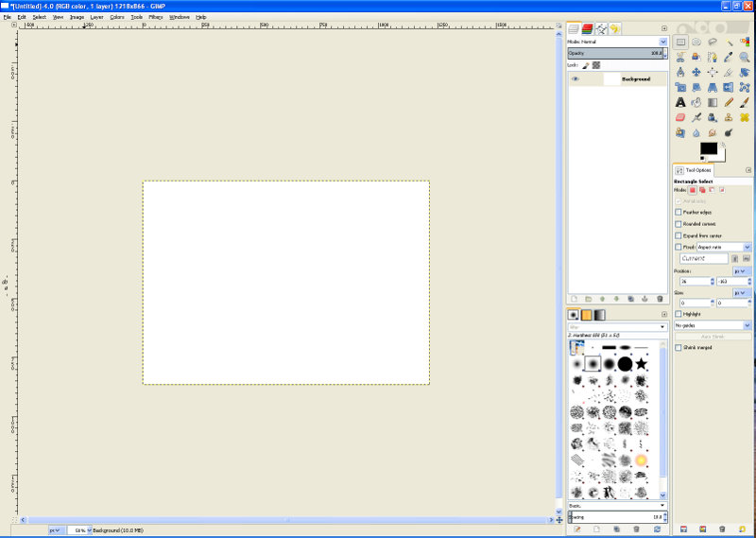
Task: Select the Zoom magnifier tool
Action: pos(745,57)
